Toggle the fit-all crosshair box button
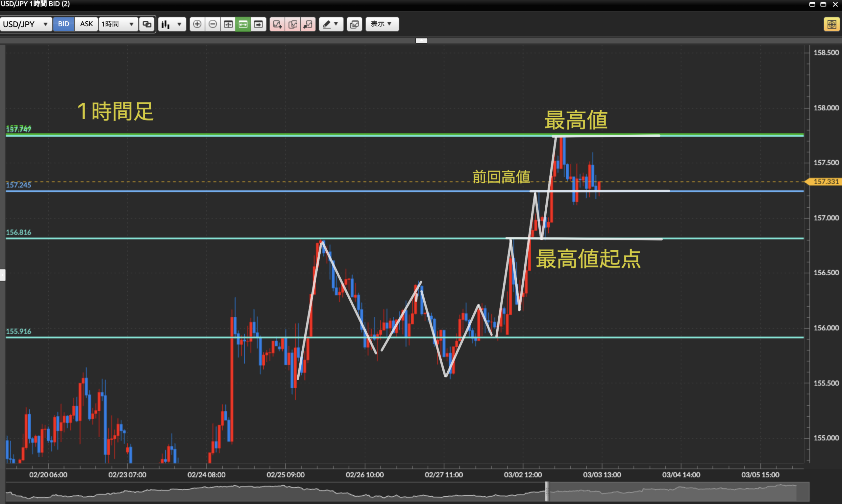The image size is (842, 504). coord(228,24)
